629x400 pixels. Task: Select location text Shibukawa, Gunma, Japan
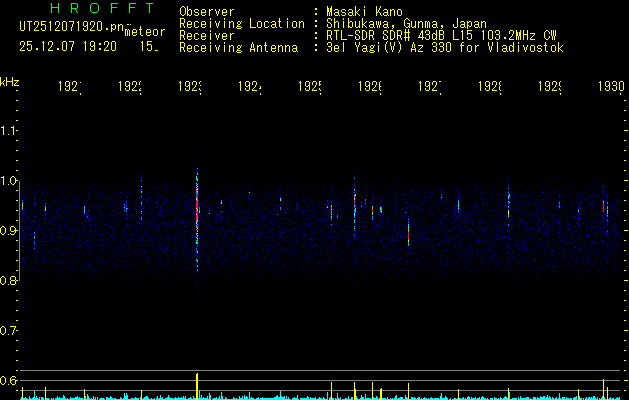[x=406, y=24]
